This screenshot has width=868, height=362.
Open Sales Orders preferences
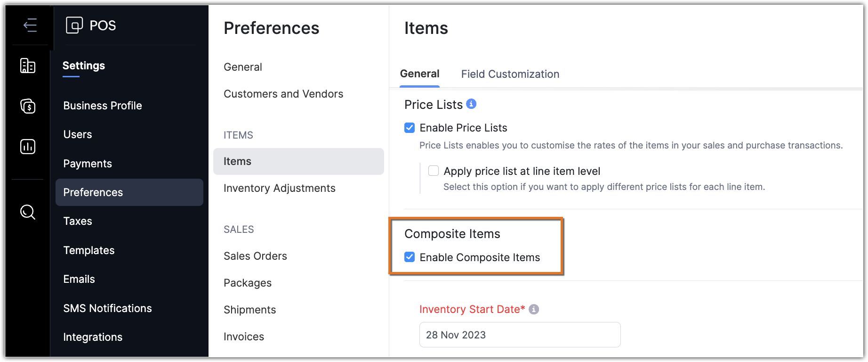(x=255, y=256)
